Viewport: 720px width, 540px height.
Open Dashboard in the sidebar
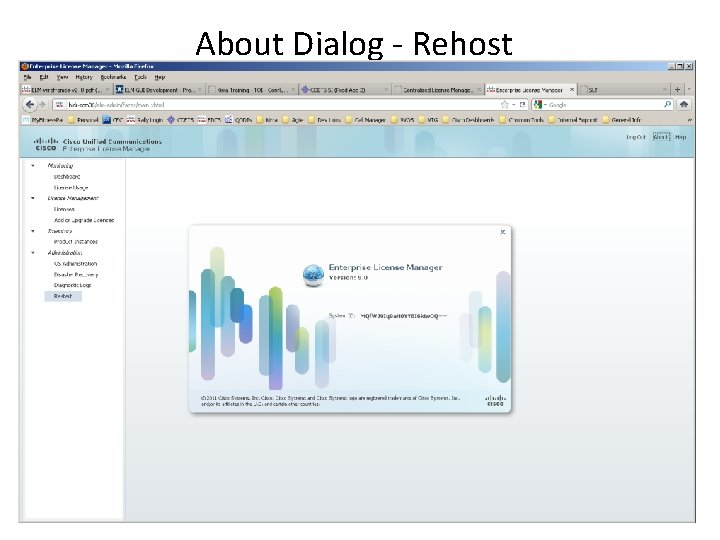tap(67, 176)
